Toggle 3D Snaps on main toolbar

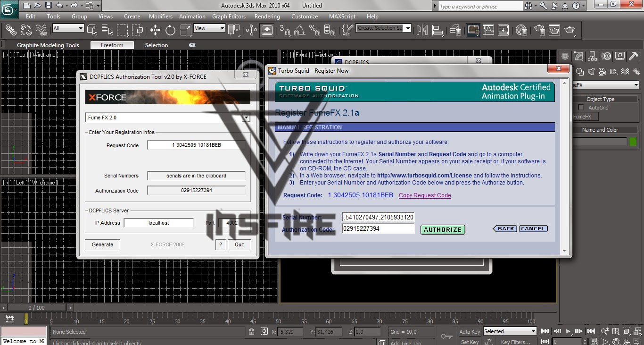coord(285,30)
